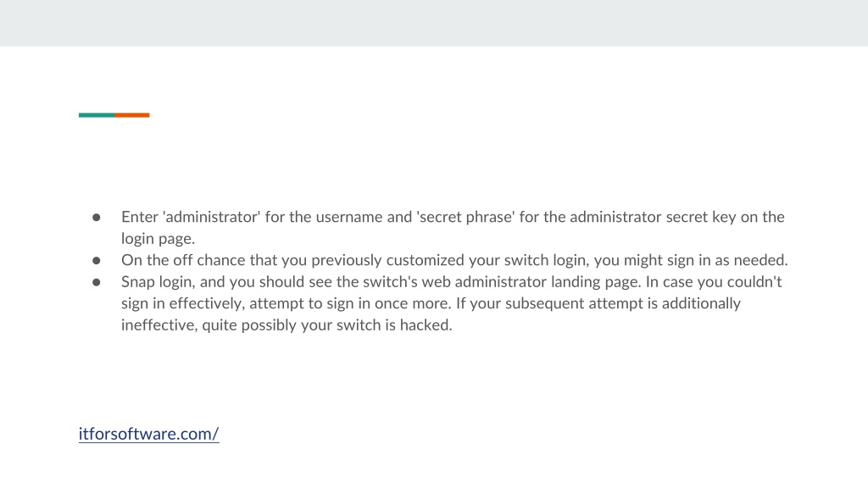Open the itforsoftware.com link
The image size is (868, 488).
(148, 434)
